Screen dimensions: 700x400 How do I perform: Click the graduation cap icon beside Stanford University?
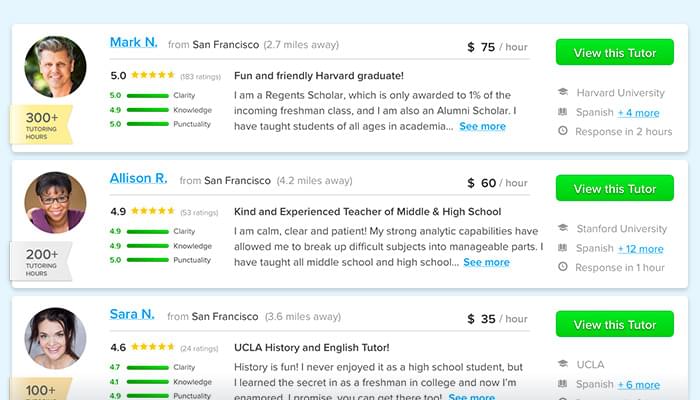pyautogui.click(x=563, y=229)
